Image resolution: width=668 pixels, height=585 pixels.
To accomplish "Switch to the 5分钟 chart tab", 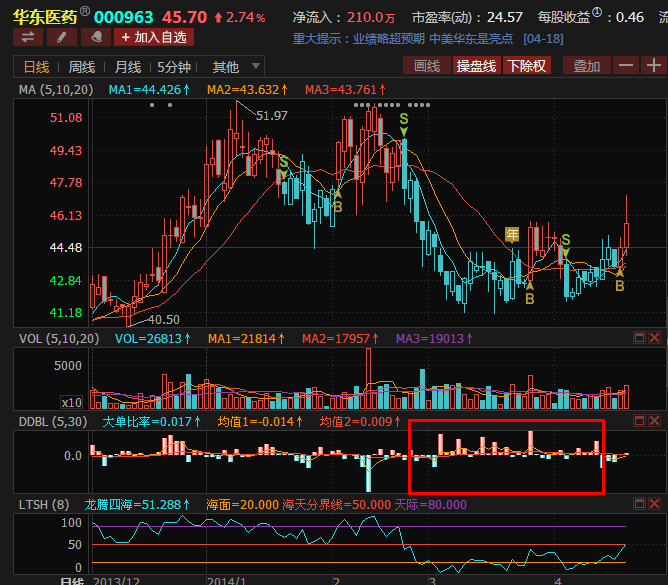I will tap(174, 67).
